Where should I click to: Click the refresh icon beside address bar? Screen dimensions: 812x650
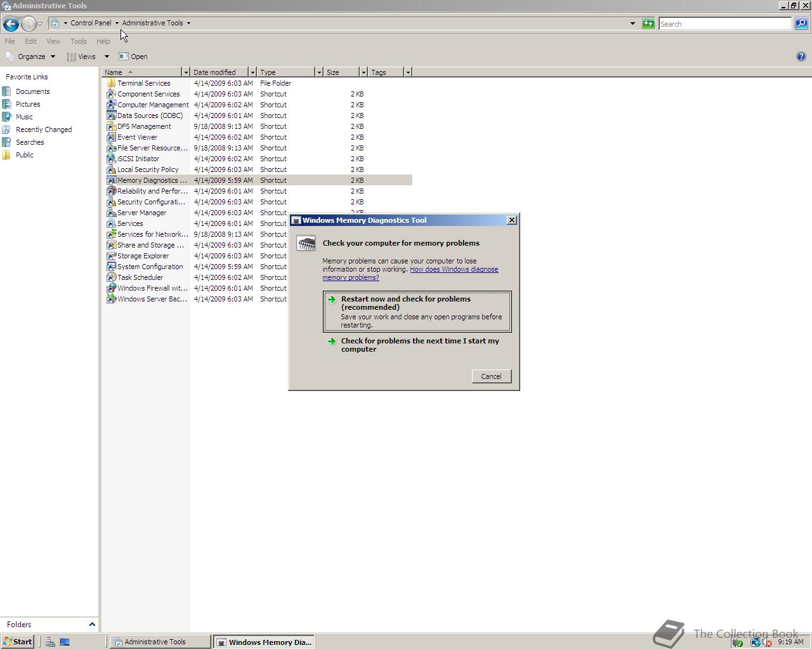pyautogui.click(x=648, y=23)
